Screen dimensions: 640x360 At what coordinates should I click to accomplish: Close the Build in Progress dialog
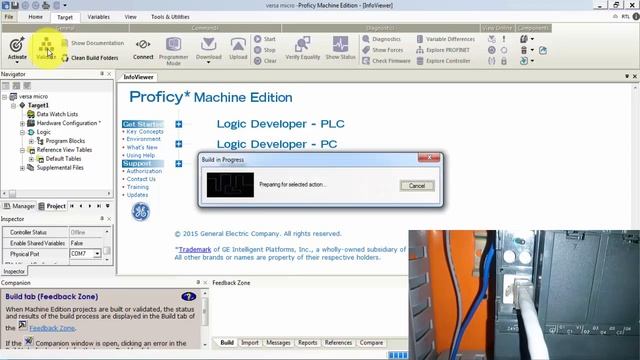429,157
